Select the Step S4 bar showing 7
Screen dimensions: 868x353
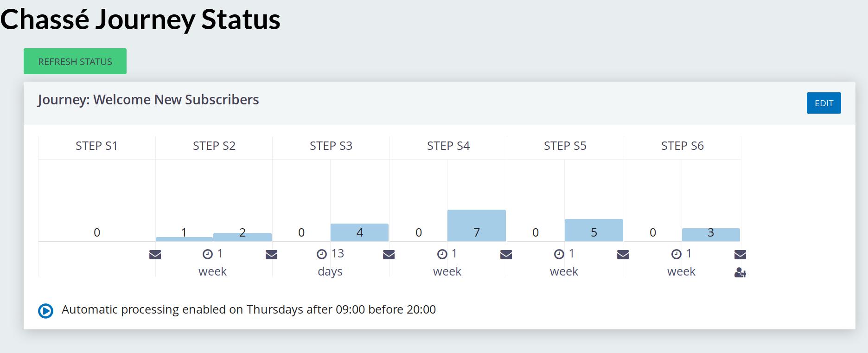click(x=476, y=225)
